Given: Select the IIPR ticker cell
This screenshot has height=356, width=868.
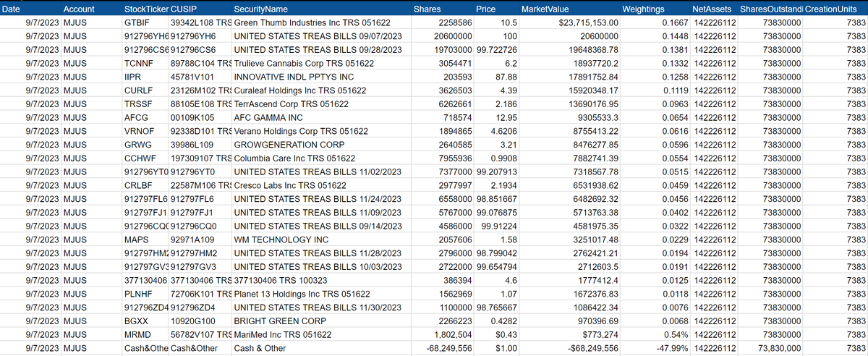Looking at the screenshot, I should [133, 77].
